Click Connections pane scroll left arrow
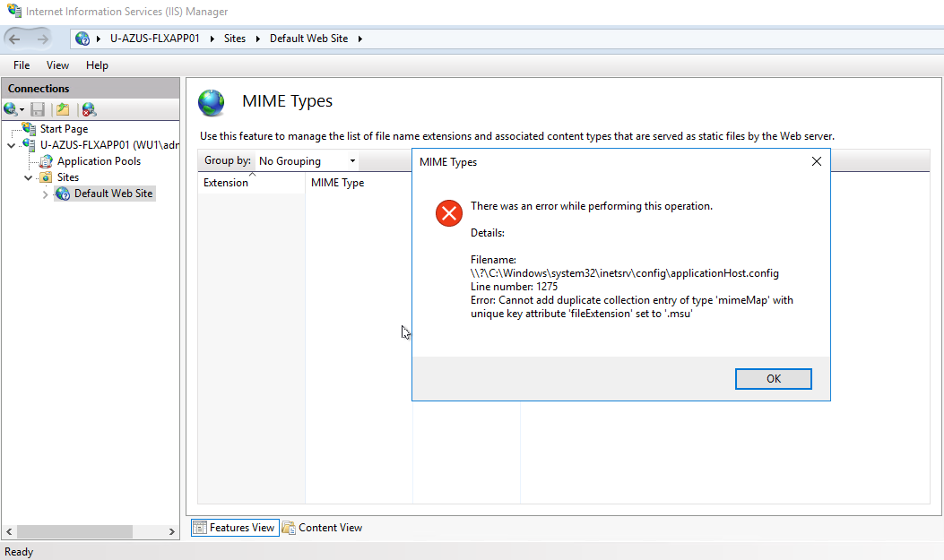The image size is (944, 560). coord(9,531)
